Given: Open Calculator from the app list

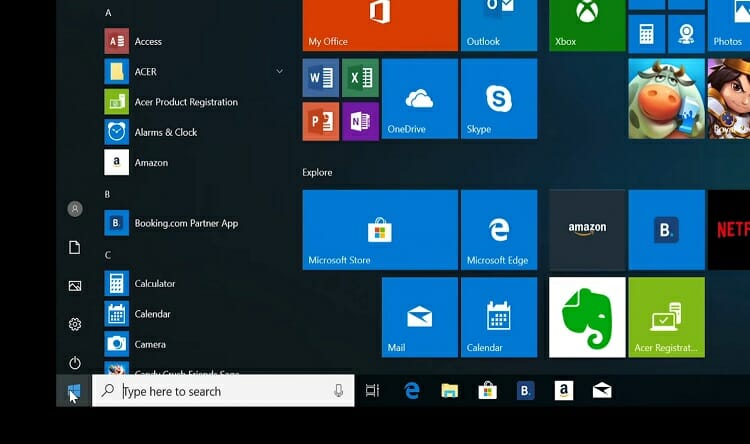Looking at the screenshot, I should click(x=196, y=284).
